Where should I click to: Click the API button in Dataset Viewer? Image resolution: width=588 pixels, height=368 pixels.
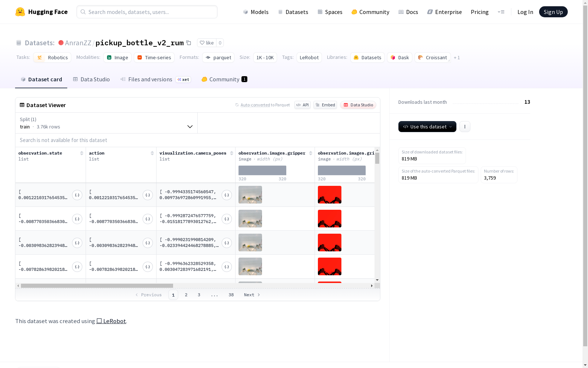tap(302, 105)
